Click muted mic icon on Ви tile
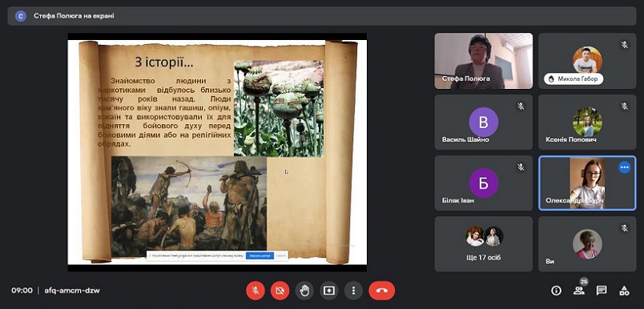Screen dimensions: 644x309 coord(625,228)
